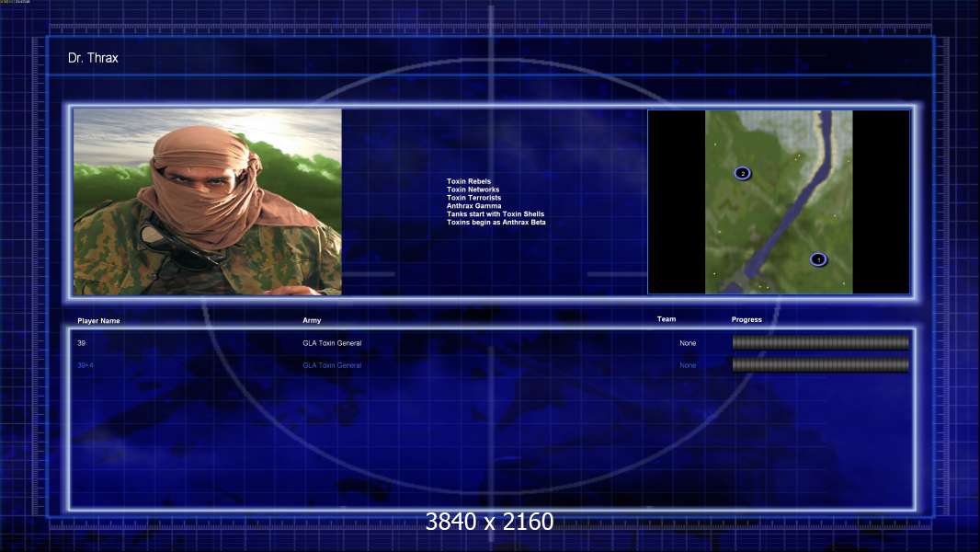Screen dimensions: 980x552
Task: Click start position marker 2 on map
Action: tap(743, 173)
